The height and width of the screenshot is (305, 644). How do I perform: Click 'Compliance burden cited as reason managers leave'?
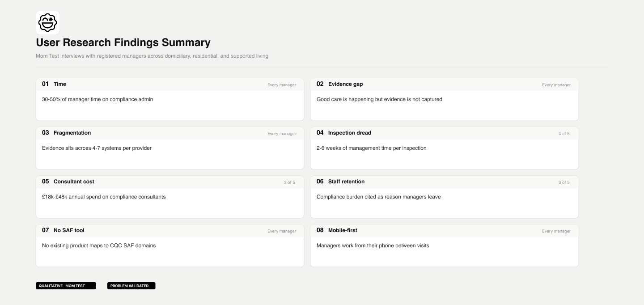[x=379, y=197]
